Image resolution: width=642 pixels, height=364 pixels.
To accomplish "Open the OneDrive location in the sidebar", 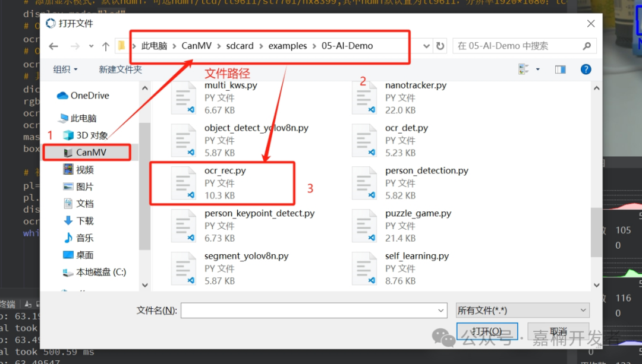I will coord(89,96).
